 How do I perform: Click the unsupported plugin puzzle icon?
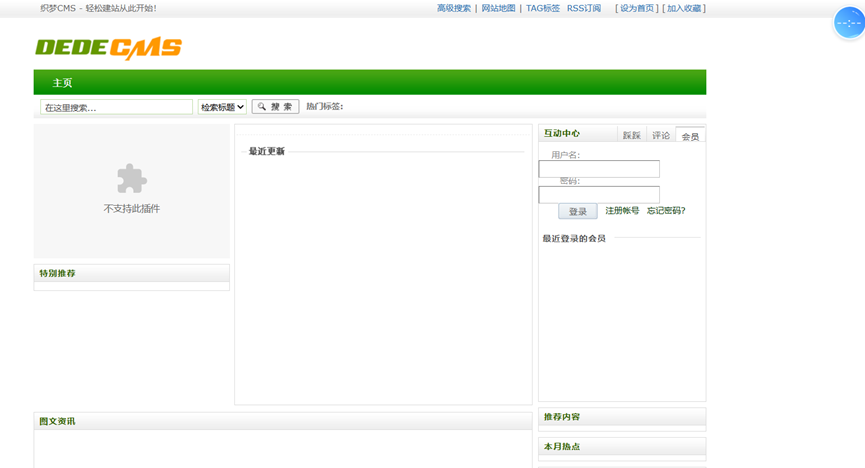click(132, 178)
